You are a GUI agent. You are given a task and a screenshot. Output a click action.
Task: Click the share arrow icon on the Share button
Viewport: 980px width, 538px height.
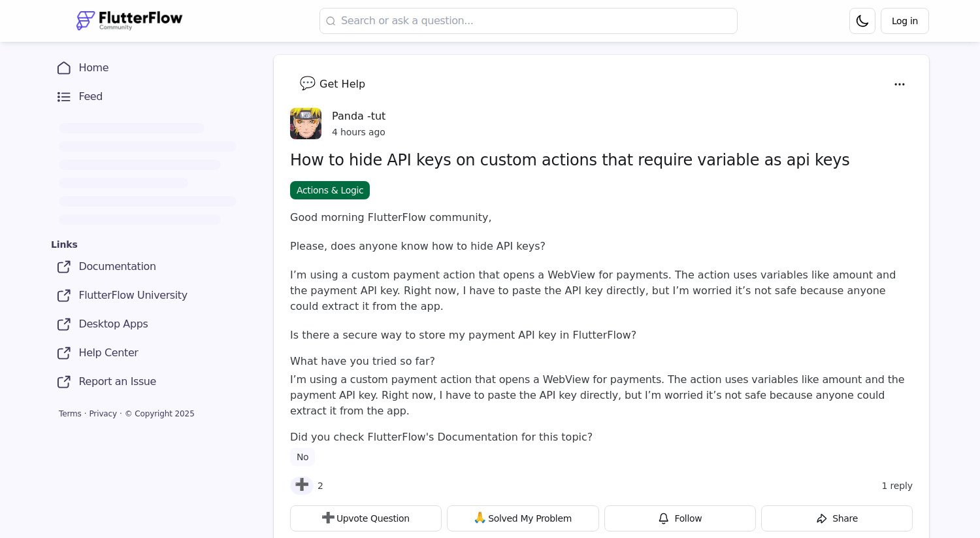[822, 518]
